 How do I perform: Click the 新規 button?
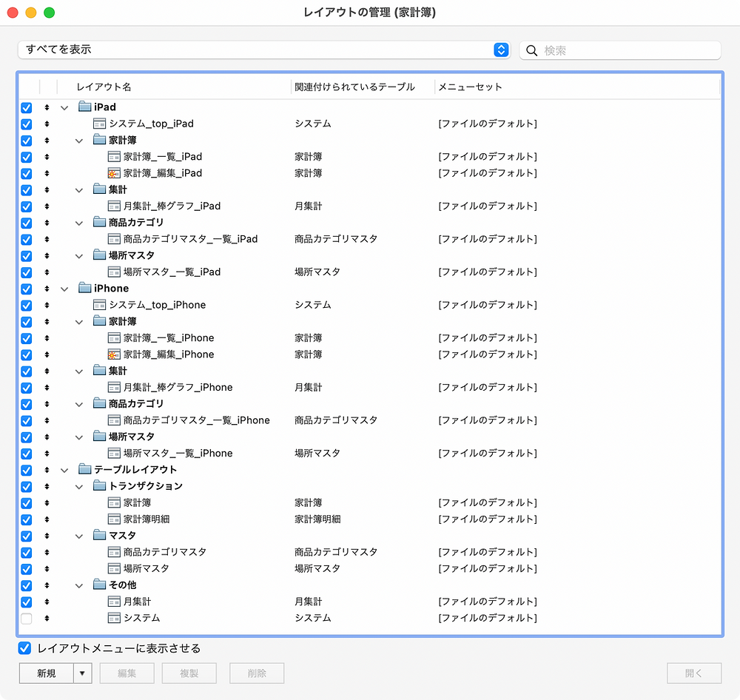tap(46, 673)
